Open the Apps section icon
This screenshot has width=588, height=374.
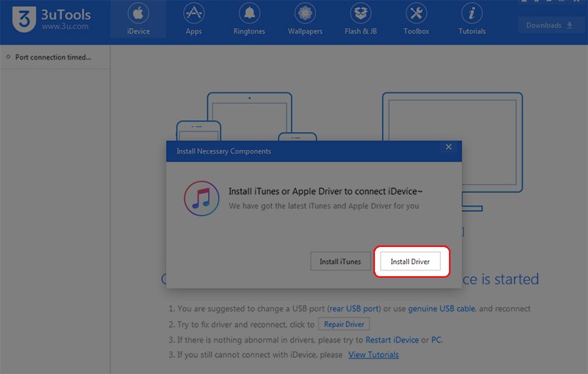point(194,14)
